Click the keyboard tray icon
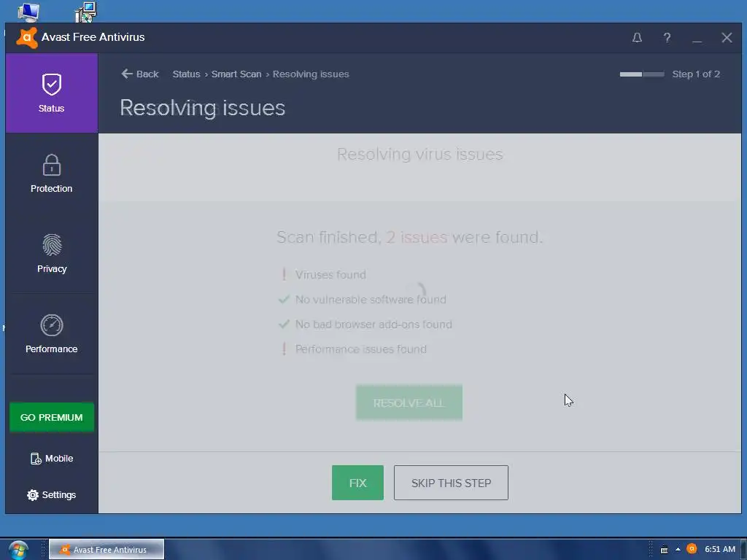 click(664, 550)
